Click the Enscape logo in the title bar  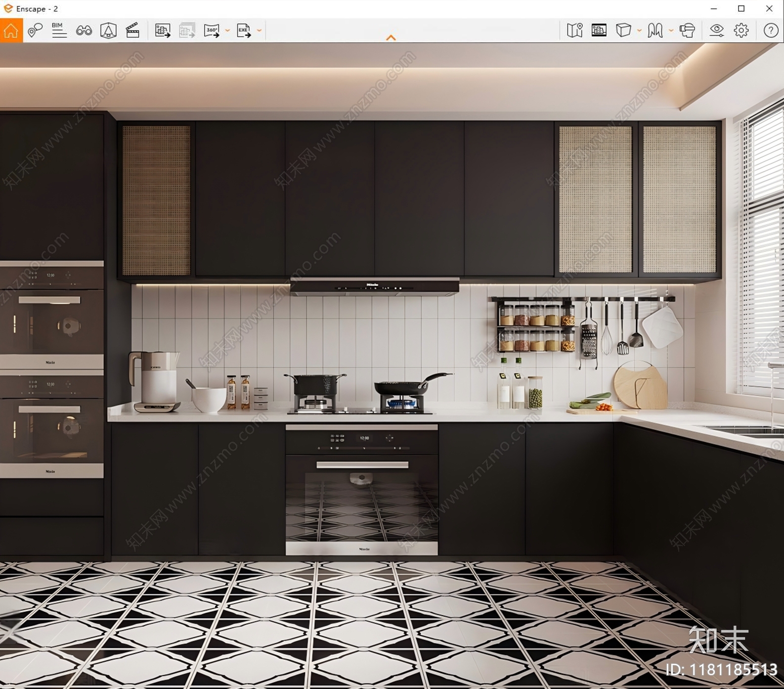coord(8,8)
